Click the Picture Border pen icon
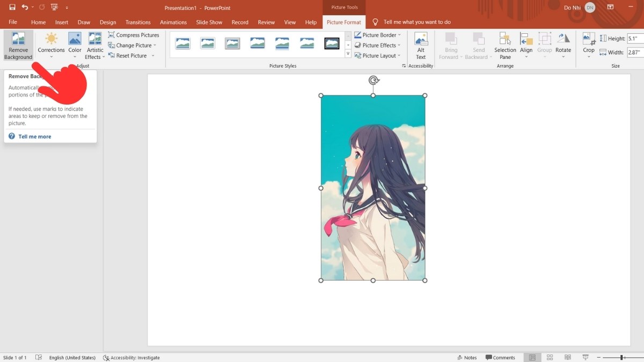This screenshot has width=644, height=362. (x=358, y=35)
